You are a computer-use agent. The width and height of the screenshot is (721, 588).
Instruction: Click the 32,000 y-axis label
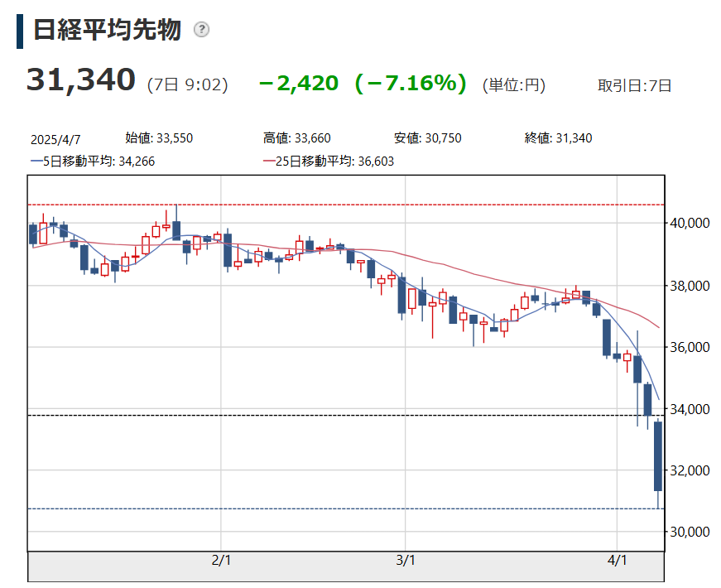click(690, 470)
